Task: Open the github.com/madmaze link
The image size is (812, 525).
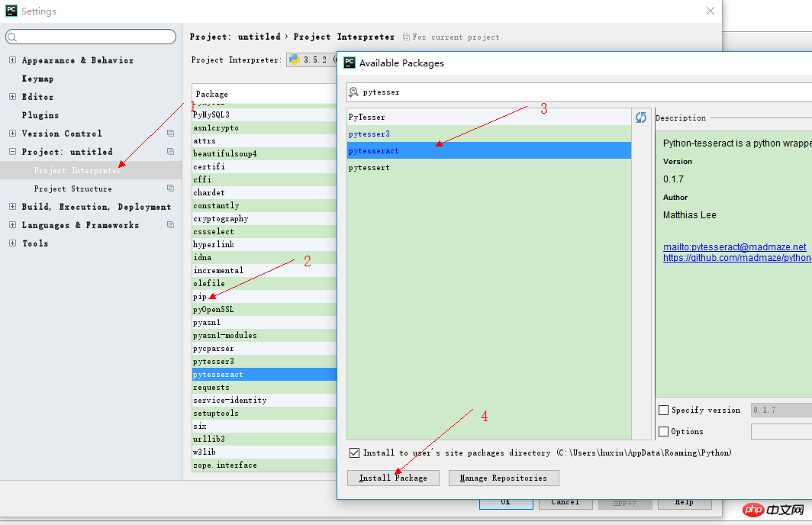Action: pyautogui.click(x=737, y=257)
